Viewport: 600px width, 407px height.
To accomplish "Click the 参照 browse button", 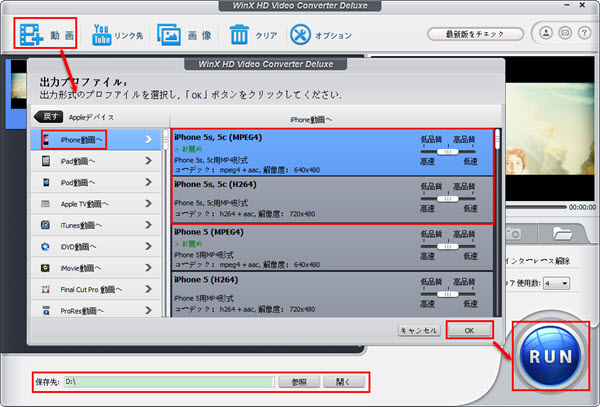I will pyautogui.click(x=299, y=381).
